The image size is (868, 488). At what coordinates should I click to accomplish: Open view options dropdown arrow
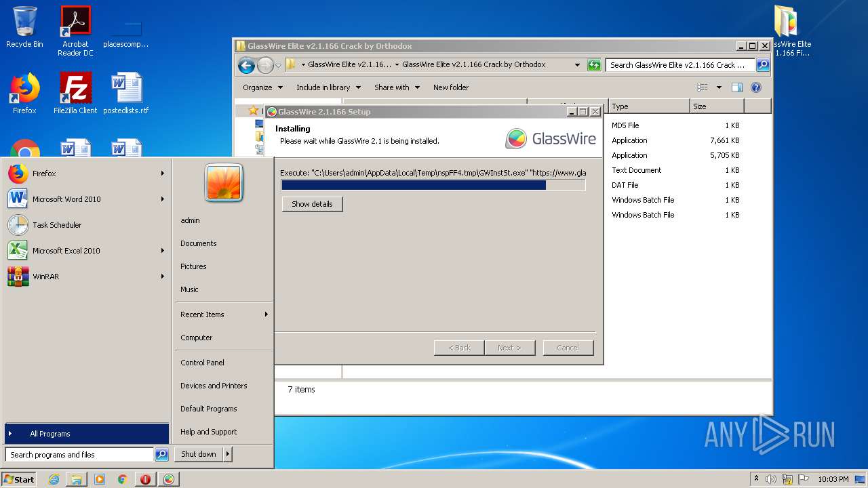pyautogui.click(x=719, y=87)
